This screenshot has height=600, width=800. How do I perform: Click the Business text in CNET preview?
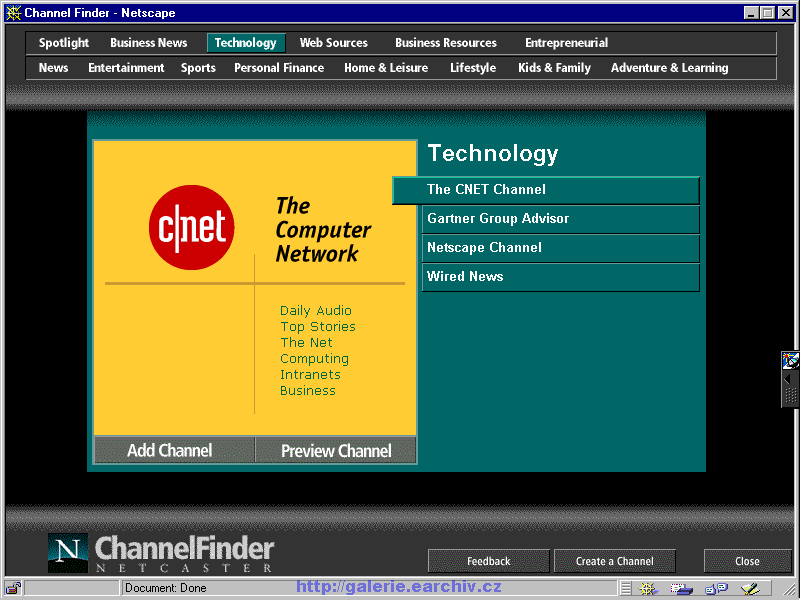(x=308, y=391)
